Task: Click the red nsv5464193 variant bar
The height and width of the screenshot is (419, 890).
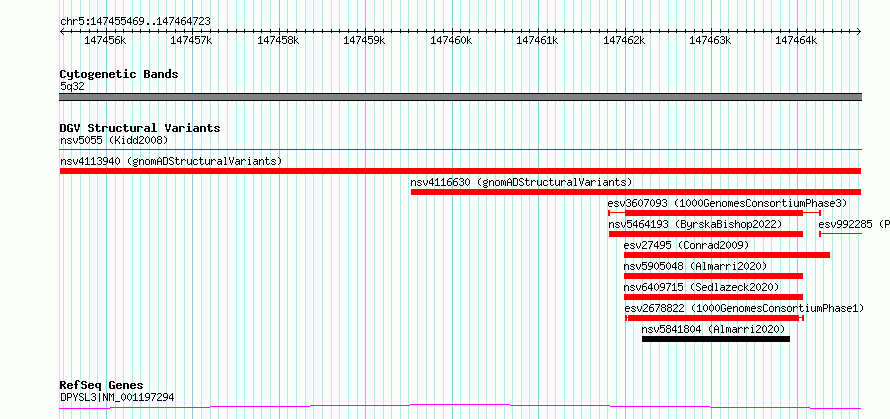Action: click(x=706, y=234)
